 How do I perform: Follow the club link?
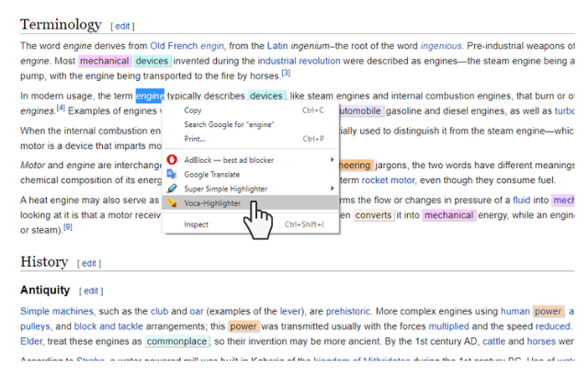(x=159, y=311)
